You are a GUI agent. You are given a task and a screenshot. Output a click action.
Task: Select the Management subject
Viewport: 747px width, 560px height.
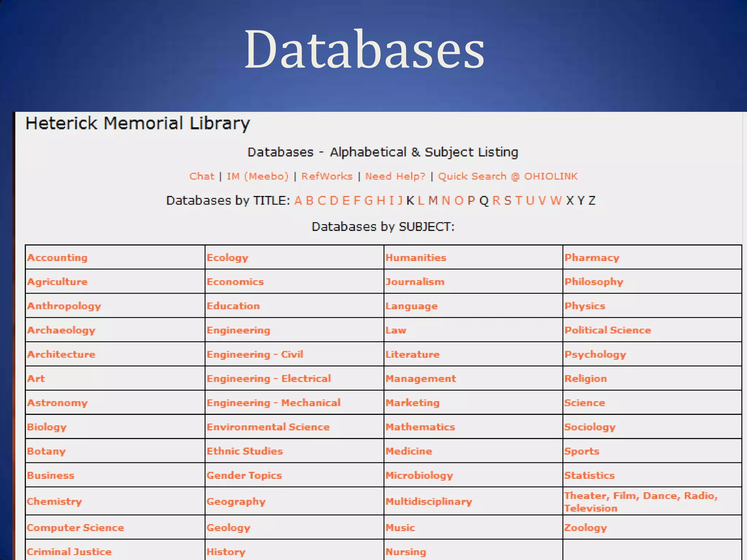point(421,379)
